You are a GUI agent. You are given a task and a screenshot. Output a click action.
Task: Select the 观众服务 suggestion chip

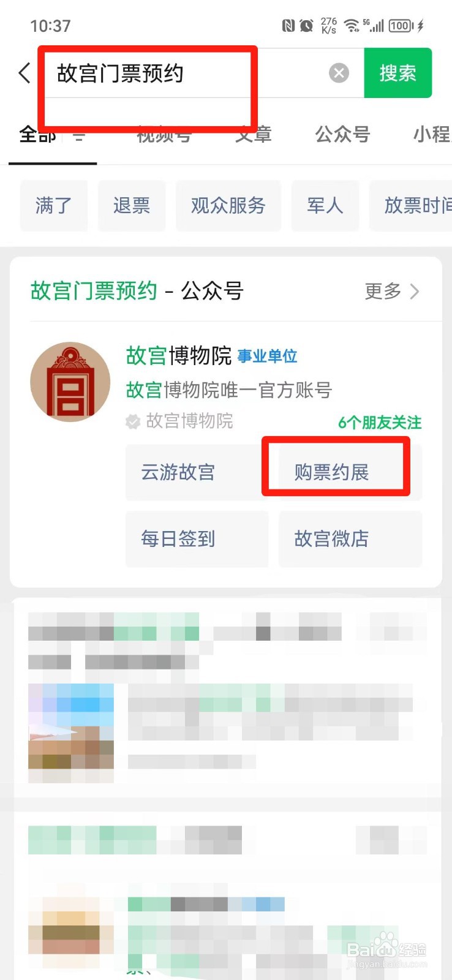(x=228, y=206)
